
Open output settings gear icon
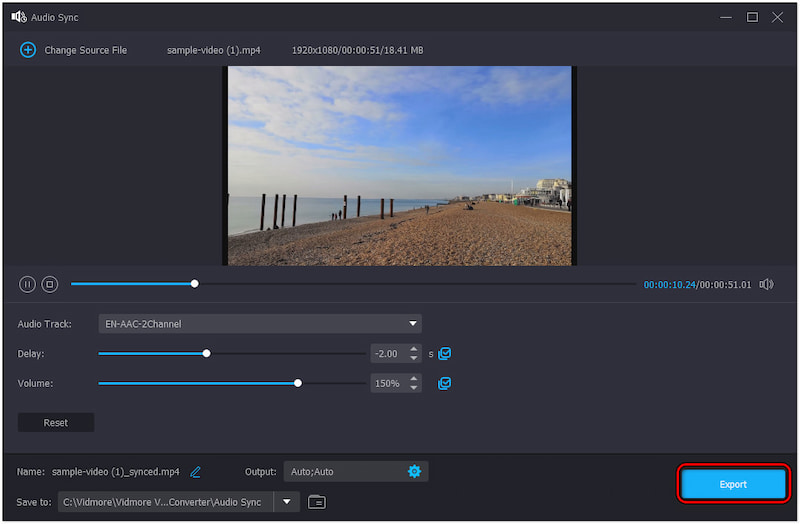point(414,472)
